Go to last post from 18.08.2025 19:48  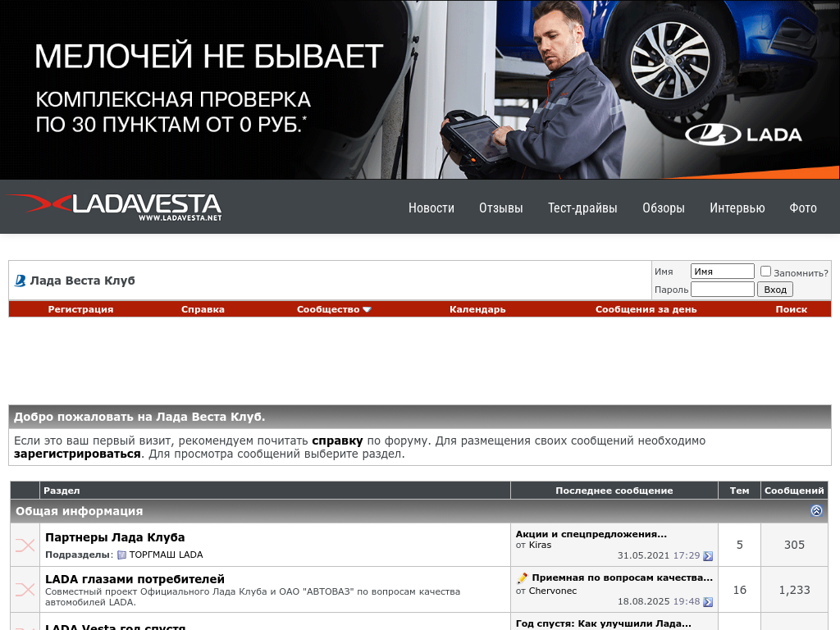(708, 602)
